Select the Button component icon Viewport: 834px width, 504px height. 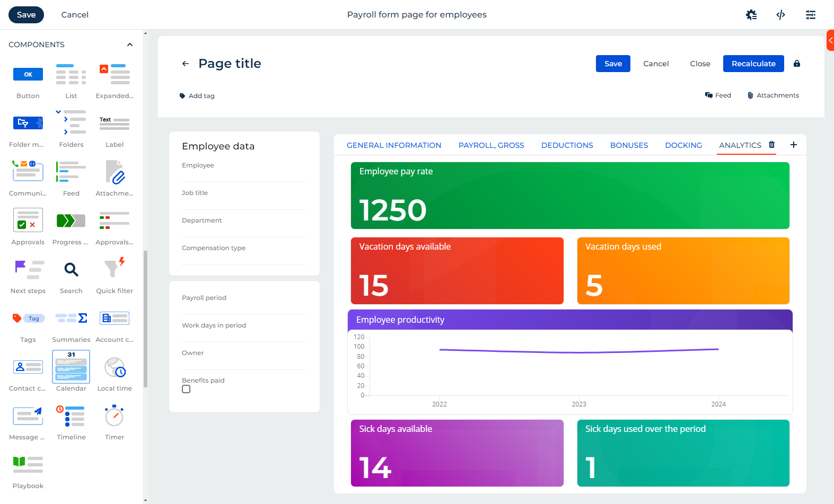(x=28, y=75)
